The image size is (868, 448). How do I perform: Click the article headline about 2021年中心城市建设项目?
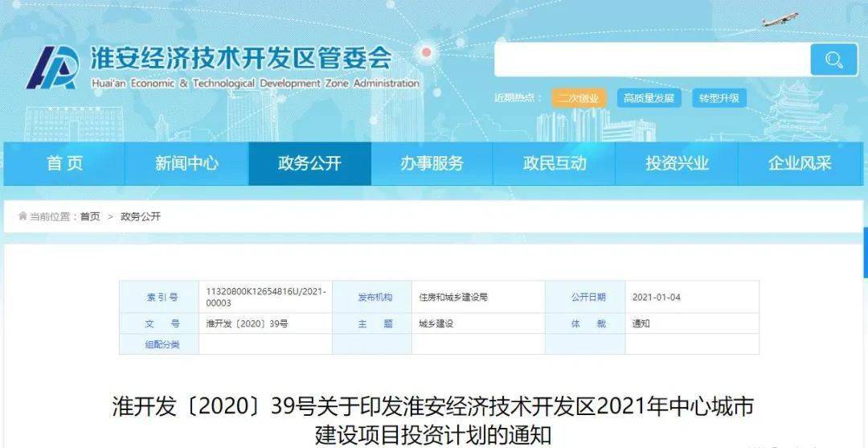click(433, 421)
